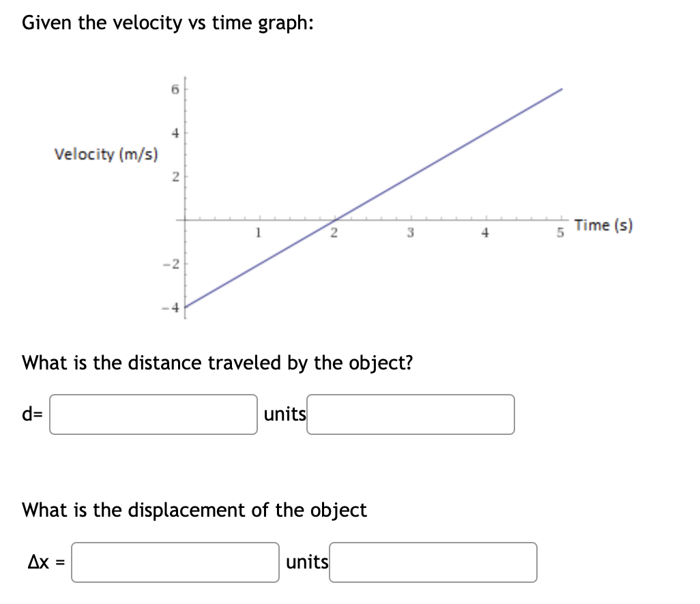Click the origin of the graph axes
700x604 pixels.
tap(186, 219)
